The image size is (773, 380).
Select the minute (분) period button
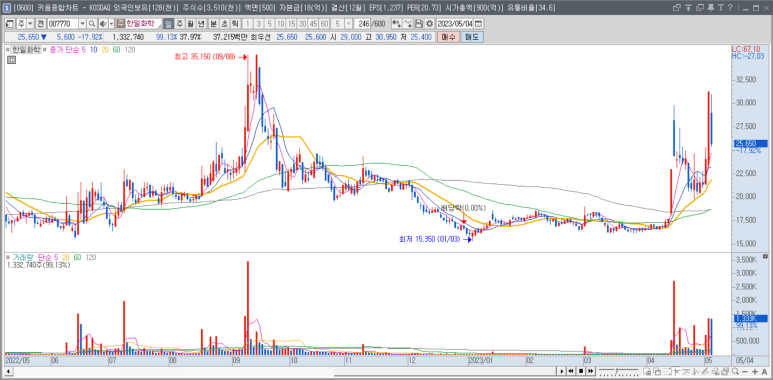point(213,24)
